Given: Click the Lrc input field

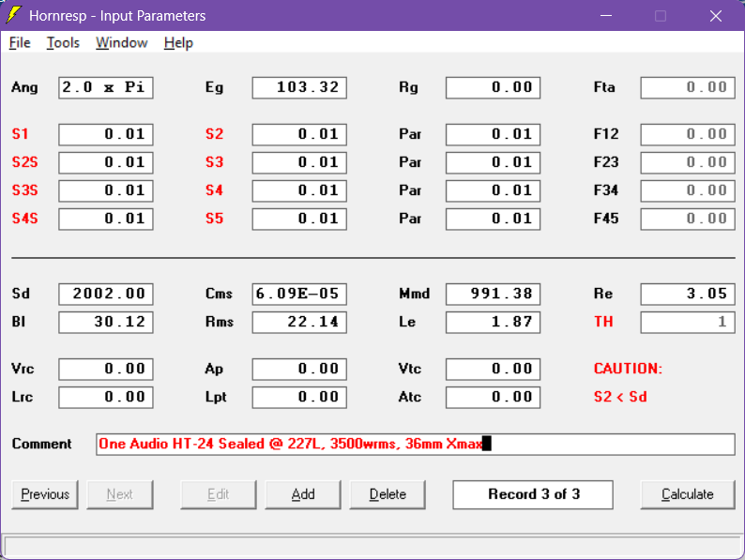Looking at the screenshot, I should click(106, 397).
